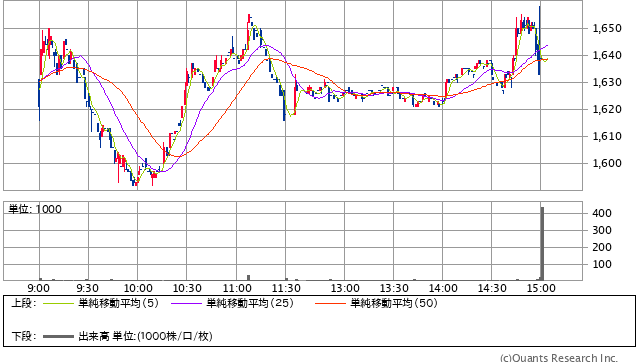Screen dimensions: 638x362
Task: Click the 14:30 time axis label
Action: pyautogui.click(x=492, y=288)
